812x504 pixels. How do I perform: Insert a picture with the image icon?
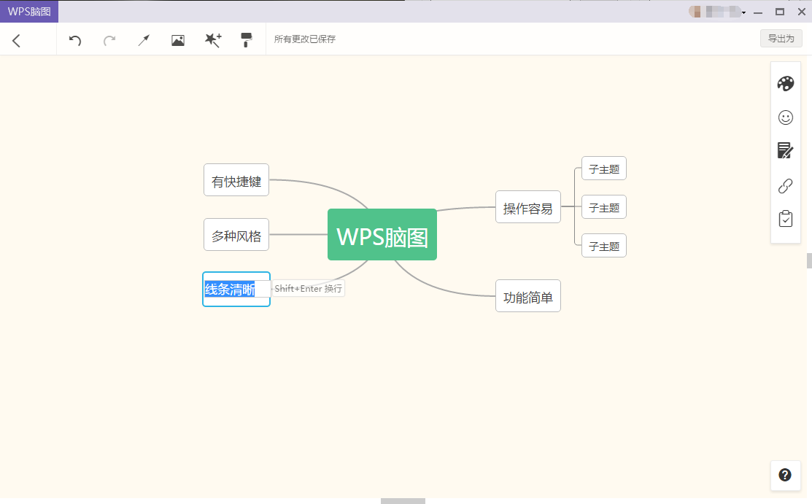pos(177,40)
